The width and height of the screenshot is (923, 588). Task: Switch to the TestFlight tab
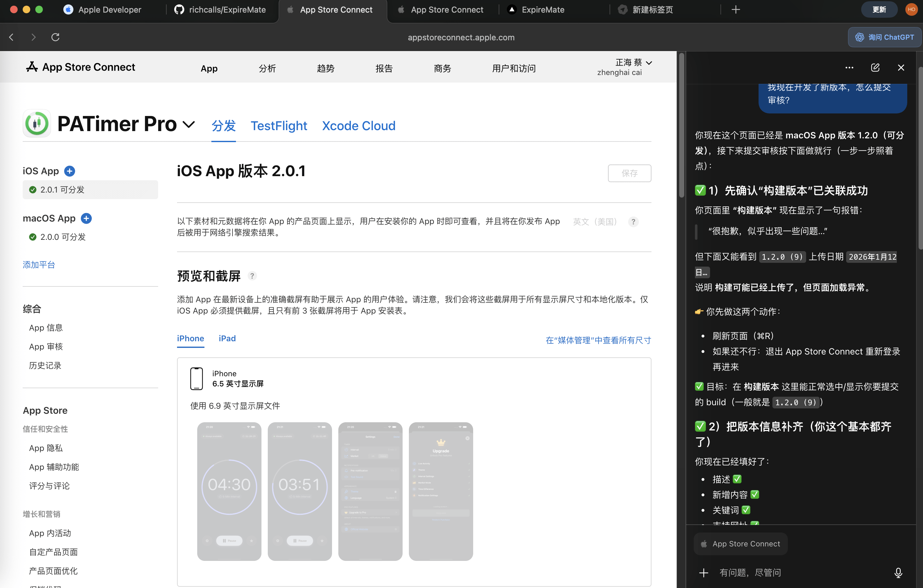[x=279, y=126]
